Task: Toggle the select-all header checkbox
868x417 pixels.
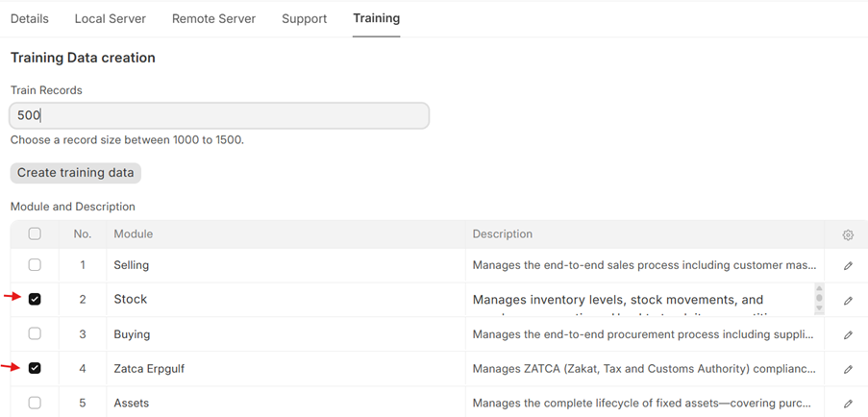Action: (x=35, y=233)
